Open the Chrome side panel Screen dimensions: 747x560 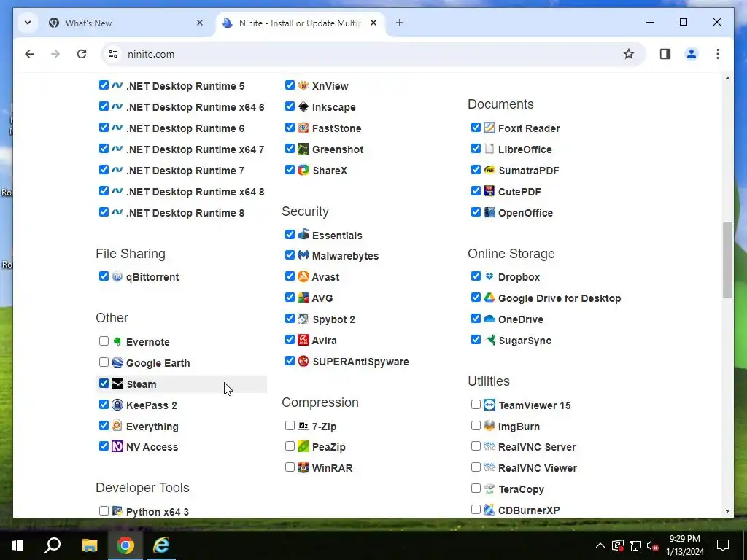[x=665, y=54]
